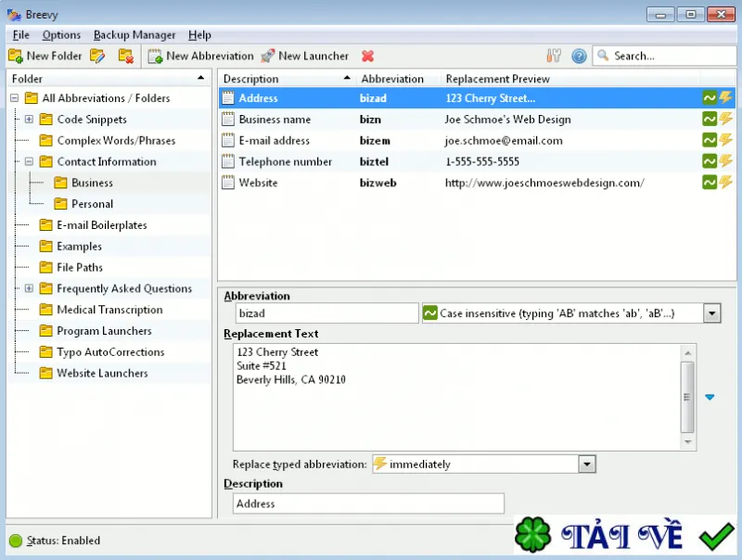
Task: Click the Description input field containing Address
Action: 368,503
